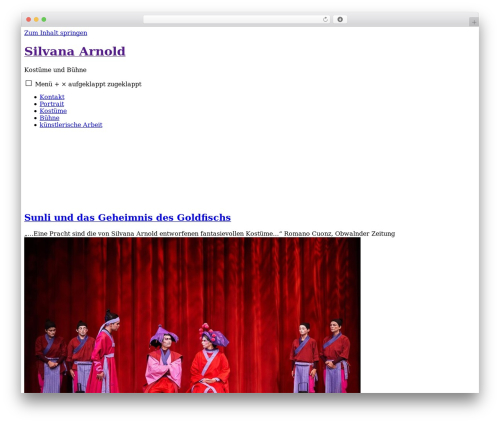The height and width of the screenshot is (423, 500).
Task: Open the Silvana Arnold title link
Action: coord(75,51)
